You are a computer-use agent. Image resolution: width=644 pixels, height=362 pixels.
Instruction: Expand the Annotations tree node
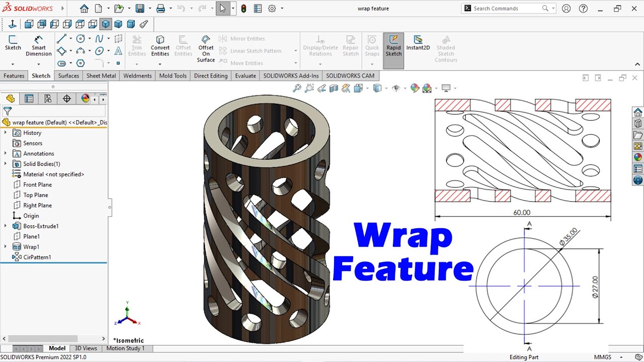(6, 153)
